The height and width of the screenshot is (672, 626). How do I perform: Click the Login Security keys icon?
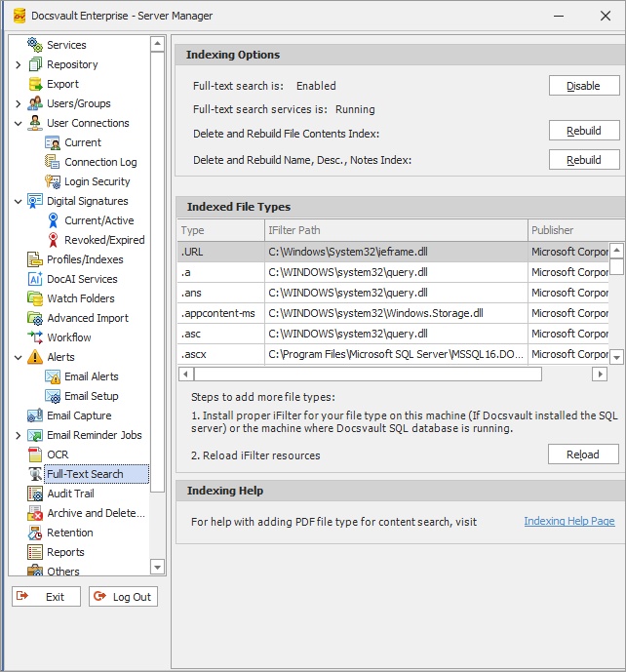pyautogui.click(x=53, y=181)
